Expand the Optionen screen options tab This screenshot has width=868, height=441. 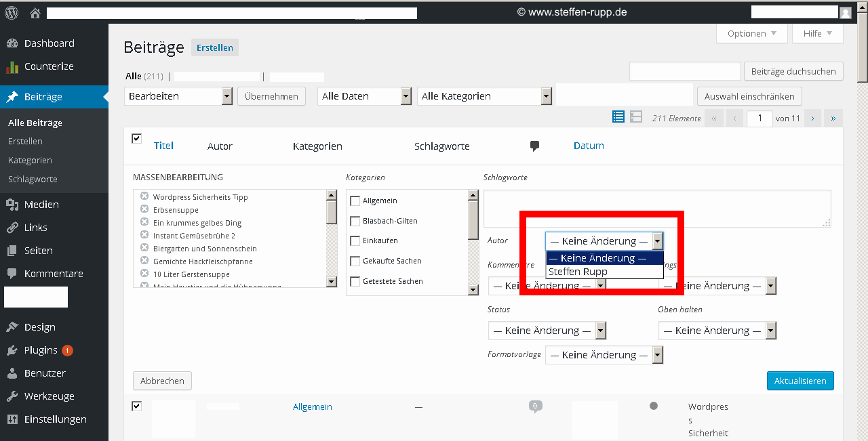pos(751,33)
